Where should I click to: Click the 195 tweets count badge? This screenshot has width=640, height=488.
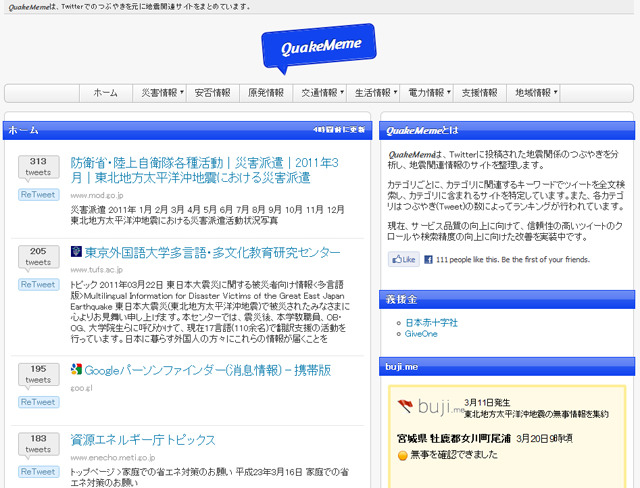tap(38, 374)
